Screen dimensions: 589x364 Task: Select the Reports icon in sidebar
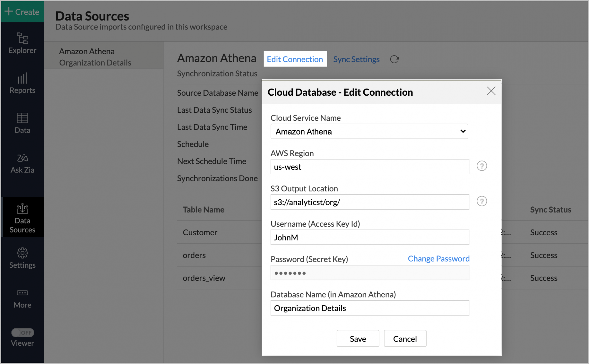tap(22, 83)
